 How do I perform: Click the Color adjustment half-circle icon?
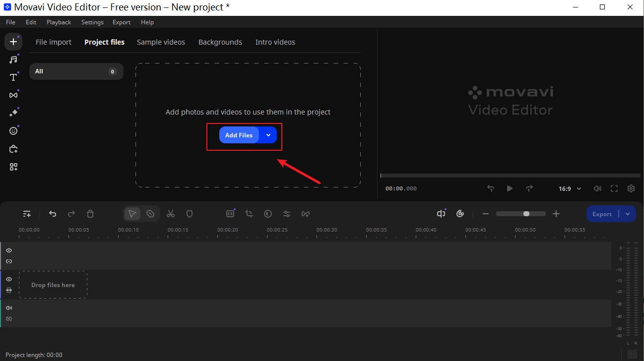point(268,214)
